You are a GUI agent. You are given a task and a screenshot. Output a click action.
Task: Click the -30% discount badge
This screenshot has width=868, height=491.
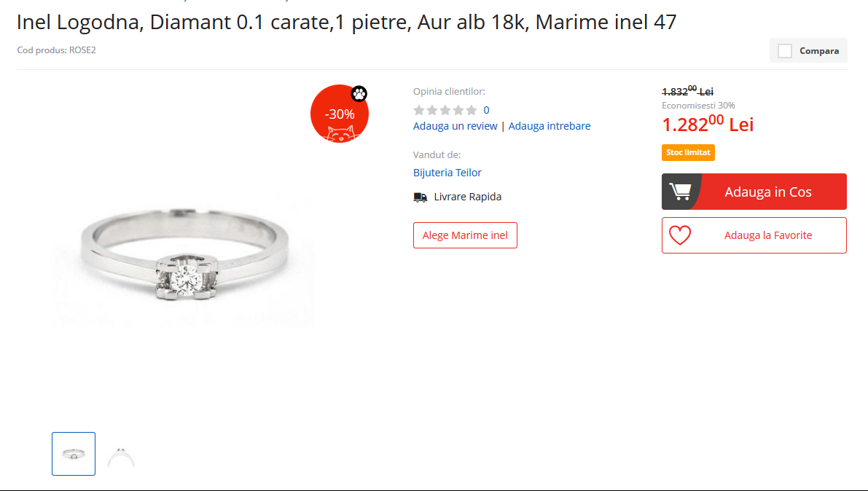coord(340,114)
